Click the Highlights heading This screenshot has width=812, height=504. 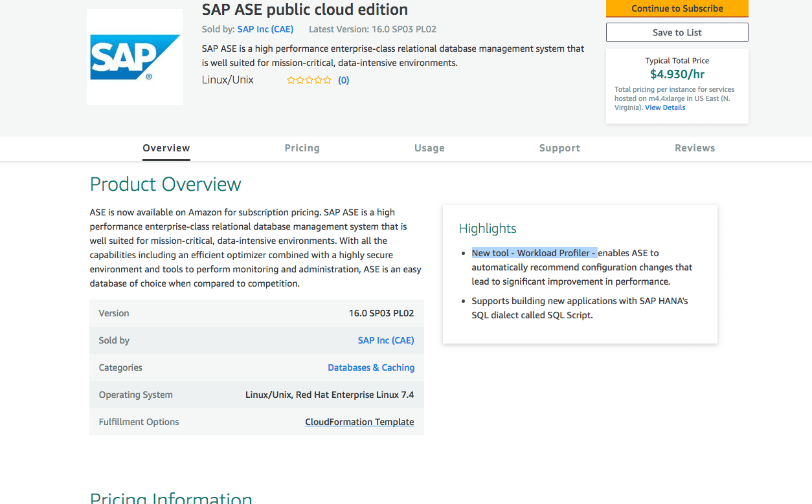coord(488,228)
